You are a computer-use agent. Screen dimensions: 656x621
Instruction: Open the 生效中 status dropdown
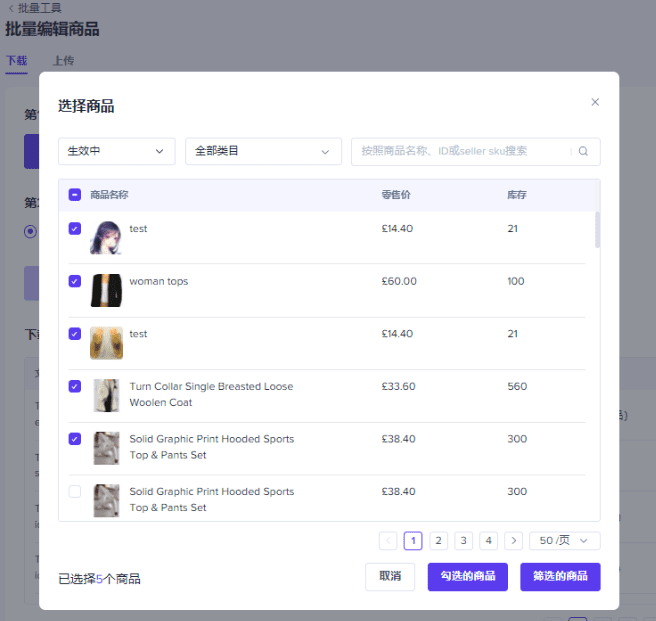(x=117, y=151)
